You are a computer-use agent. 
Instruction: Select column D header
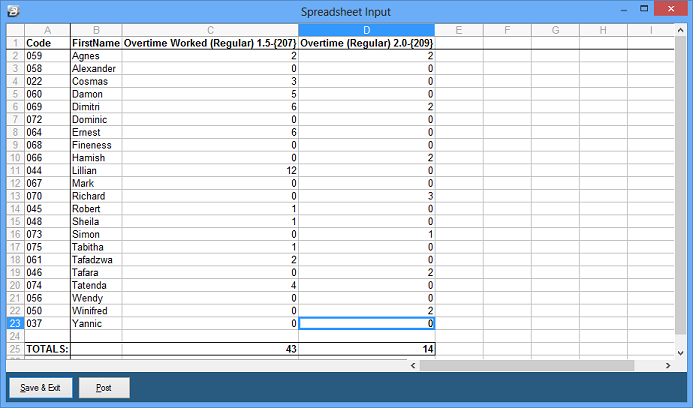(x=366, y=30)
